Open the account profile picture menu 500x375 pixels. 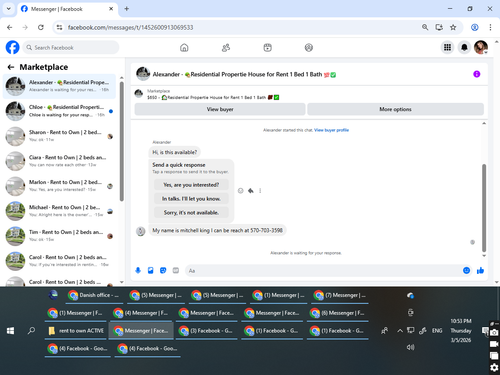point(481,47)
